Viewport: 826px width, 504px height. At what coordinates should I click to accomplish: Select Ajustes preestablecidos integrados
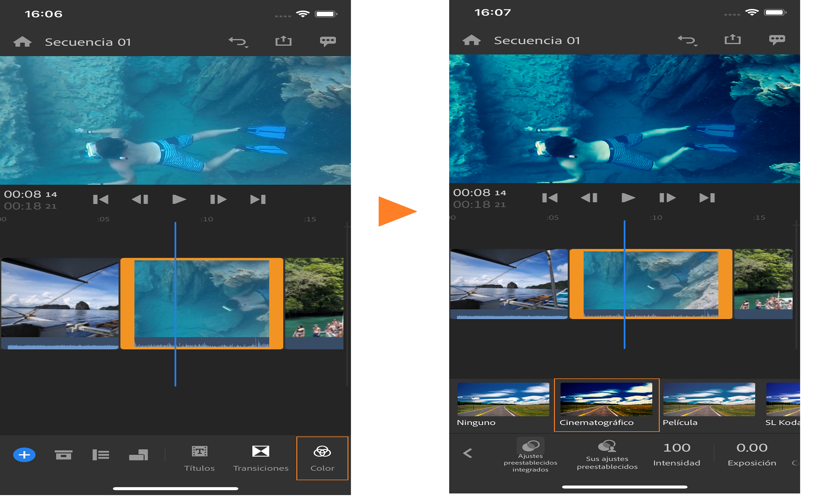[530, 455]
